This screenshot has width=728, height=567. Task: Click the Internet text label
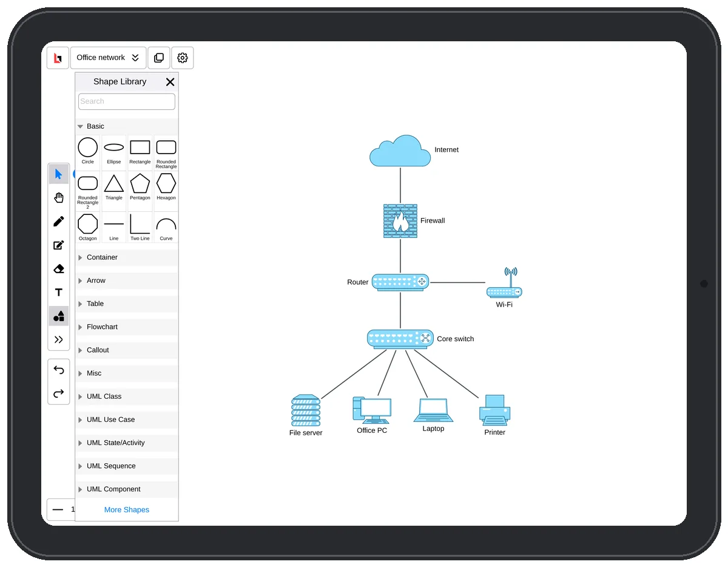447,150
